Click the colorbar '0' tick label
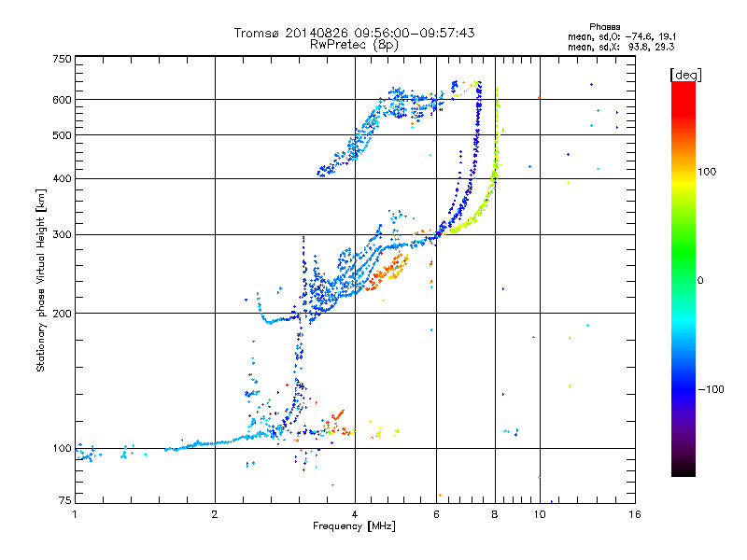Viewport: 747px width, 560px height. pyautogui.click(x=700, y=281)
